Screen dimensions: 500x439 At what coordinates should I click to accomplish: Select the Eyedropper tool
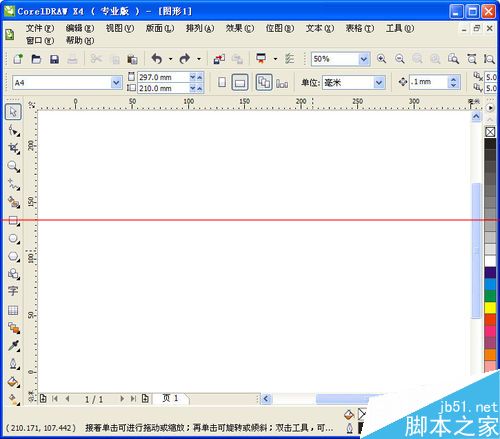(x=13, y=346)
